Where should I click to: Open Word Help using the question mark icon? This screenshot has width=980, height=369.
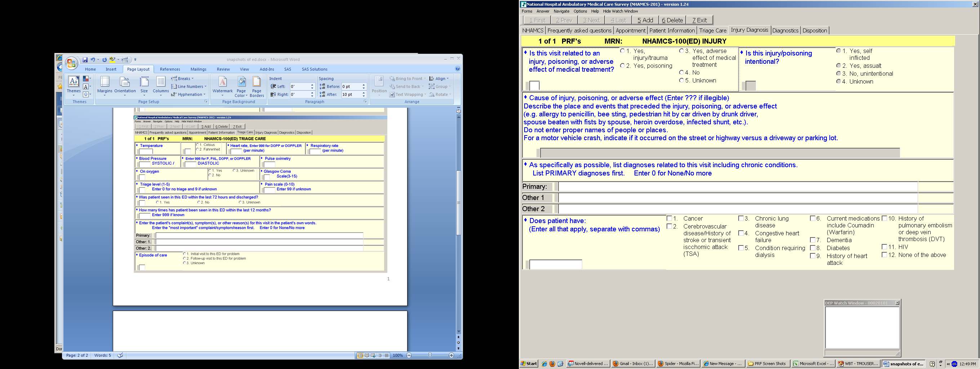[458, 69]
